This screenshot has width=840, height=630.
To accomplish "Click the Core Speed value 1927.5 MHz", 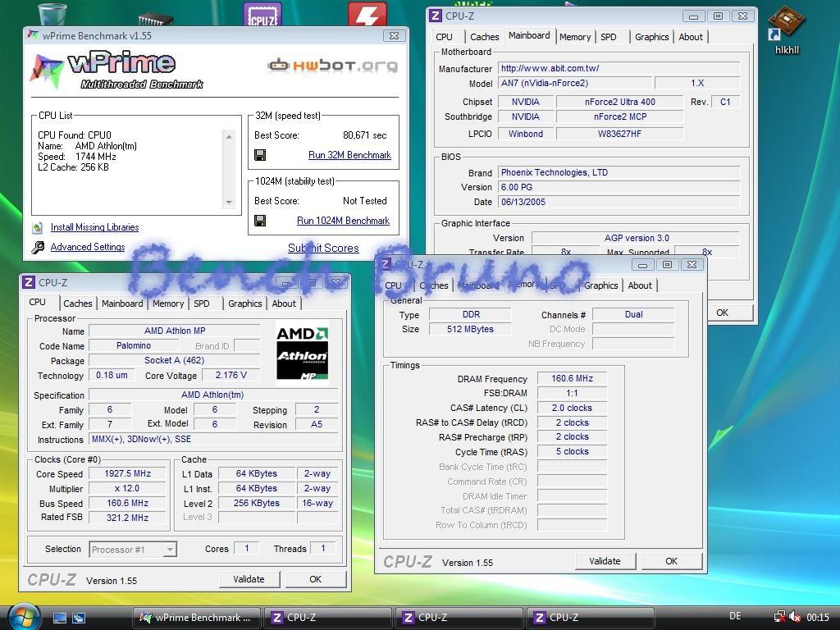I will pos(127,473).
